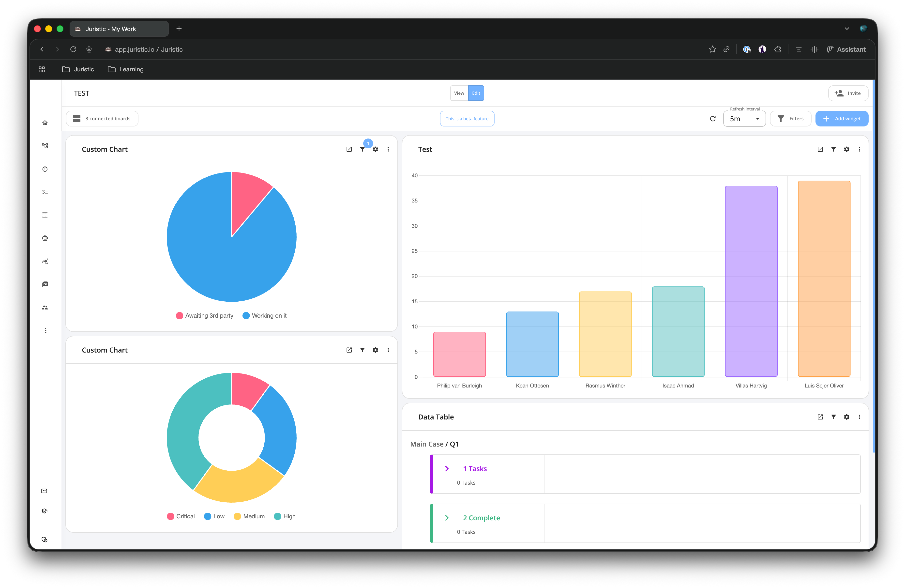This screenshot has width=905, height=588.
Task: Switch the dashboard to View mode
Action: (x=459, y=93)
